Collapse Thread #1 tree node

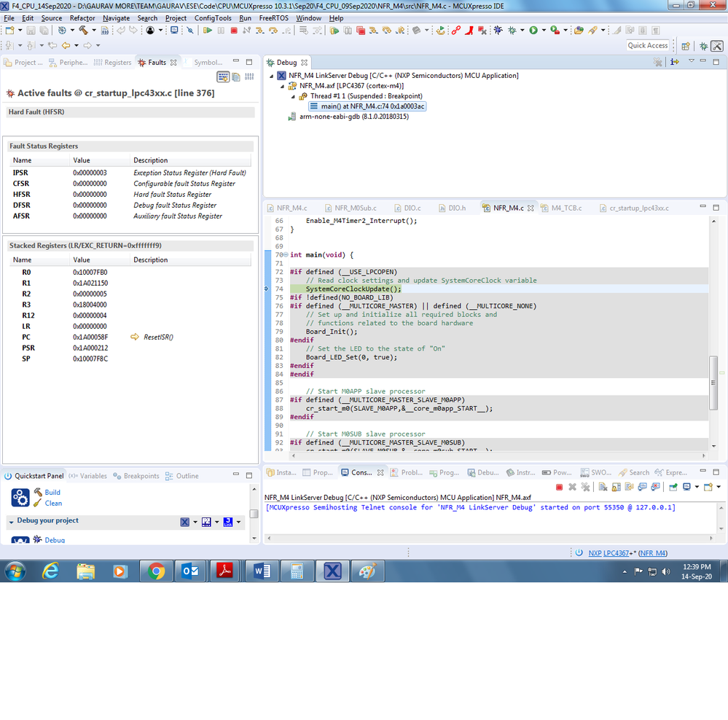coord(293,96)
